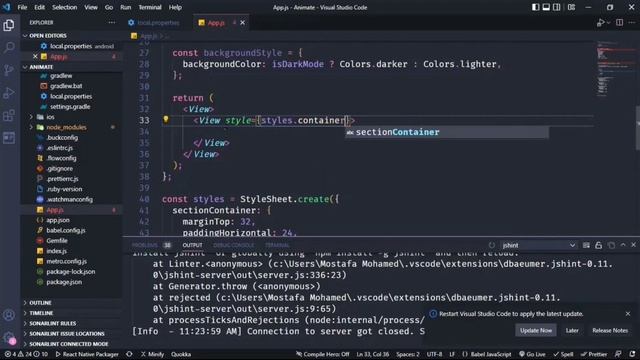Select sectionContainer autocomplete suggestion
Viewport: 640px width, 360px height.
pos(447,132)
